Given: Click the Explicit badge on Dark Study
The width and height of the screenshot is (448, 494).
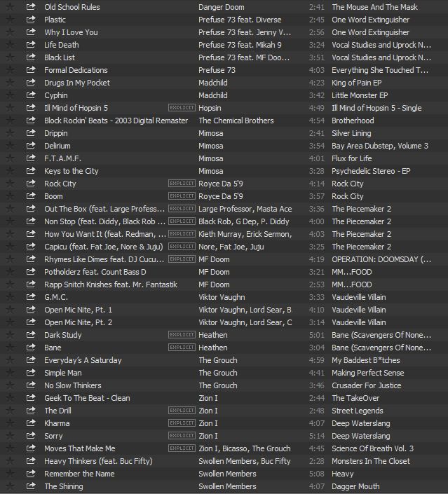Looking at the screenshot, I should 182,335.
